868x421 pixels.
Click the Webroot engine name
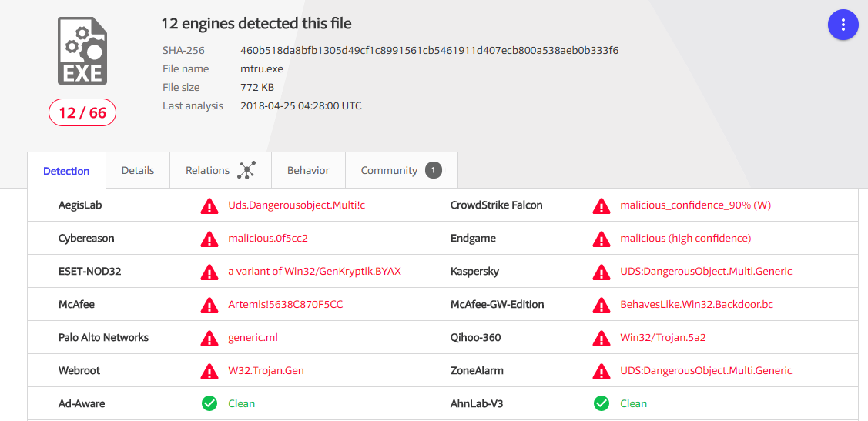pyautogui.click(x=79, y=371)
